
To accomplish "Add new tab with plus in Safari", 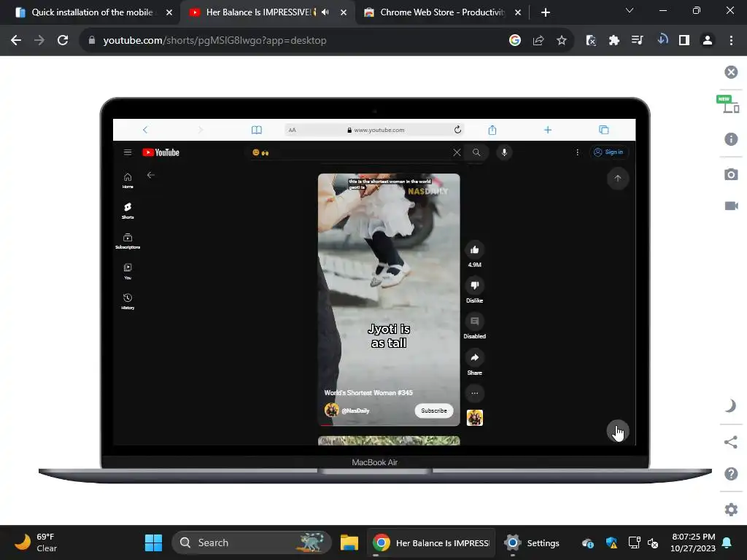I will (548, 130).
